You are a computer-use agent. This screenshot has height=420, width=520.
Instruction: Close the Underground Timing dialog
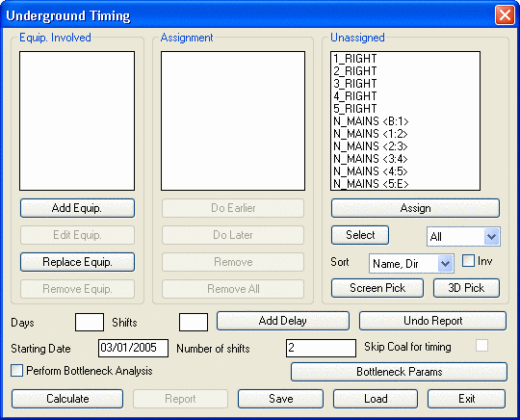click(x=505, y=14)
